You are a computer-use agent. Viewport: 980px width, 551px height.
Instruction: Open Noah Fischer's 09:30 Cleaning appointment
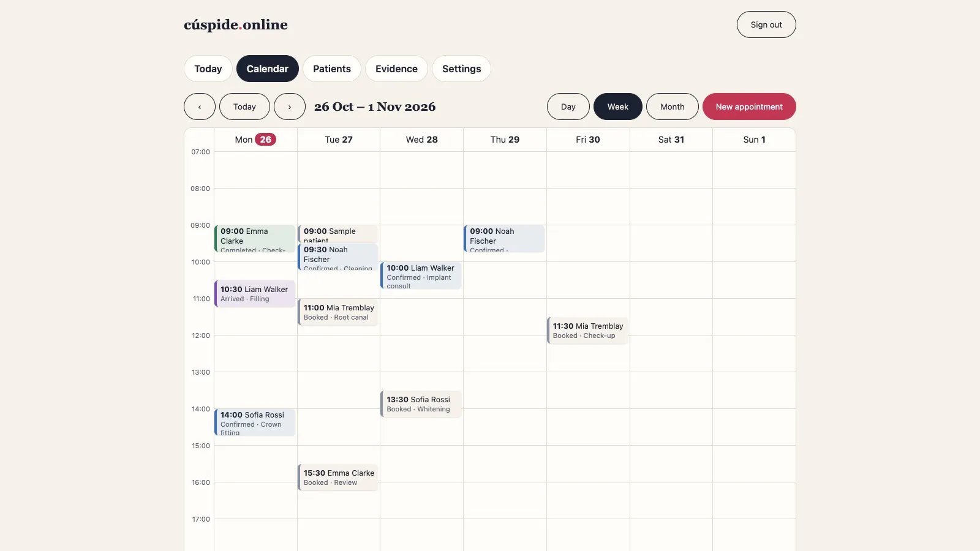click(x=338, y=257)
